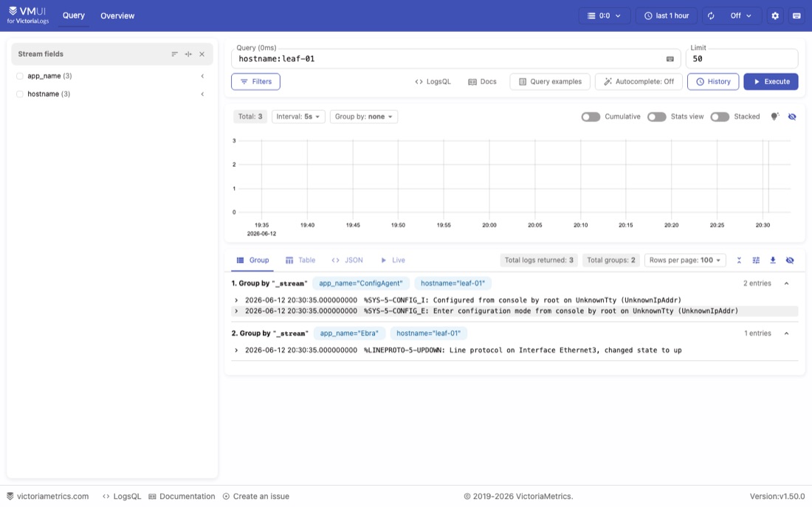Image resolution: width=812 pixels, height=507 pixels.
Task: Click the Limit input field
Action: [742, 59]
